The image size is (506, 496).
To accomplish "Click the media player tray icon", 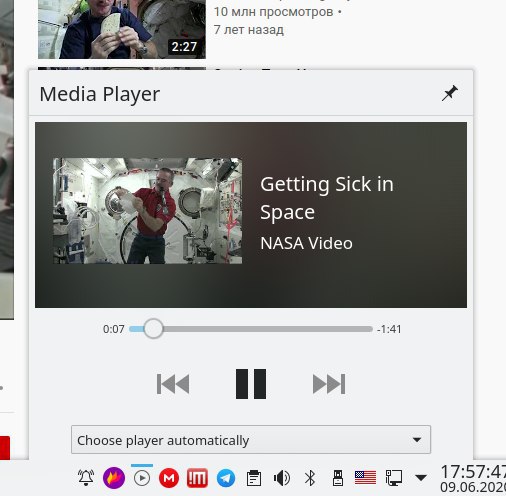I will point(142,478).
